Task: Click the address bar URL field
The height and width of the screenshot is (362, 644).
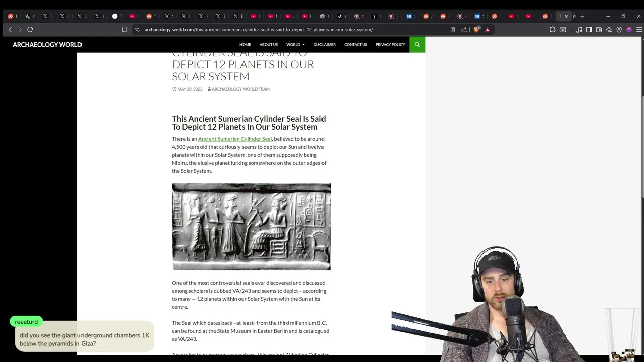Action: pos(259,30)
